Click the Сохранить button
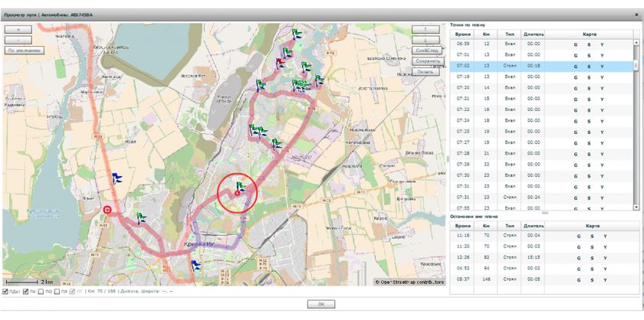The width and height of the screenshot is (644, 320). pos(426,60)
